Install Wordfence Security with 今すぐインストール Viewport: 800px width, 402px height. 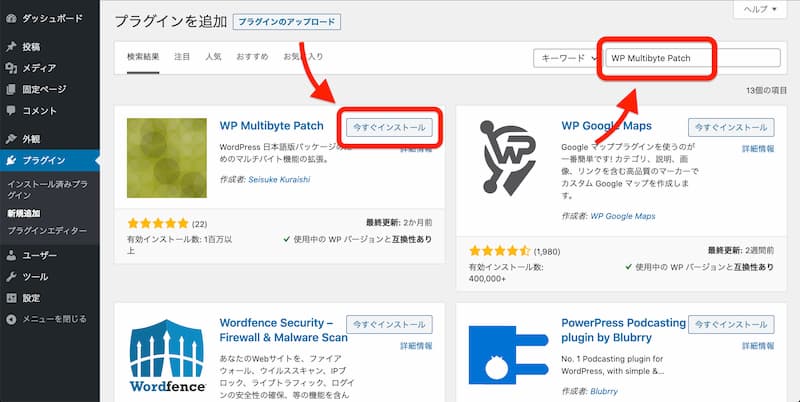pyautogui.click(x=389, y=324)
